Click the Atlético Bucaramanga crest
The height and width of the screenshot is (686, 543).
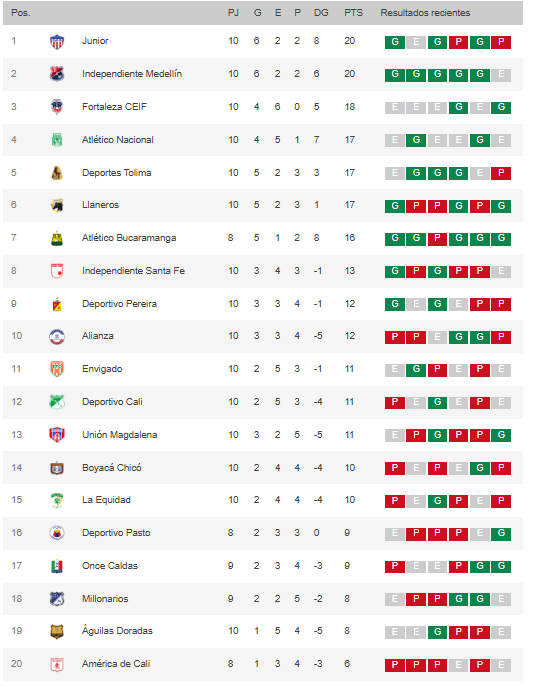(x=57, y=238)
